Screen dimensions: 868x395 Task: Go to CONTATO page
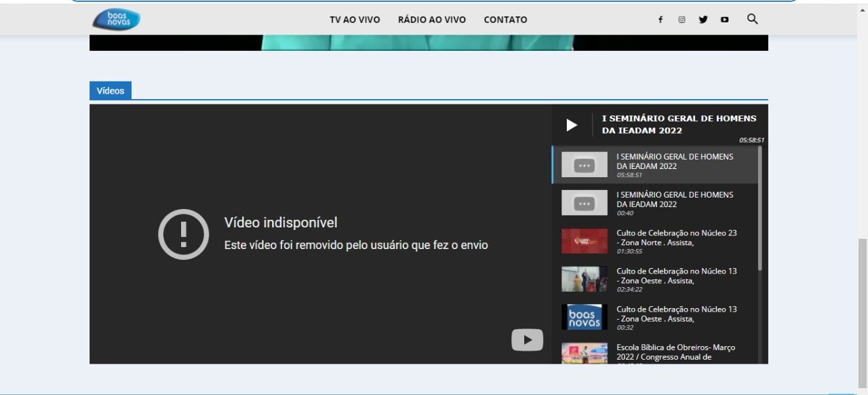click(505, 20)
